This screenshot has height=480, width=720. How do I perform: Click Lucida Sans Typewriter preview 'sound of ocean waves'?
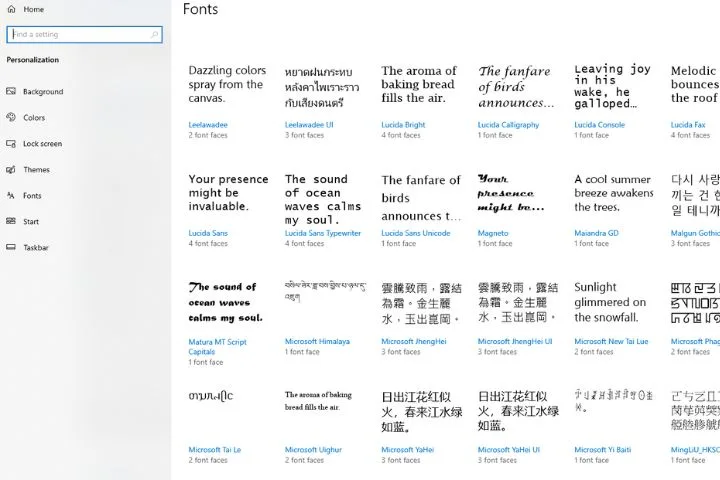[x=323, y=199]
